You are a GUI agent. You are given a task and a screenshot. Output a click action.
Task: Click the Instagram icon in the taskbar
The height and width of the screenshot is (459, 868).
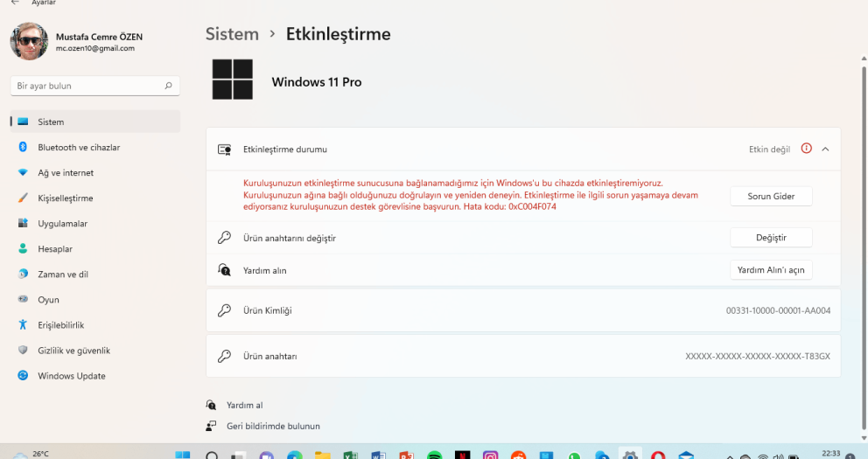(x=491, y=456)
